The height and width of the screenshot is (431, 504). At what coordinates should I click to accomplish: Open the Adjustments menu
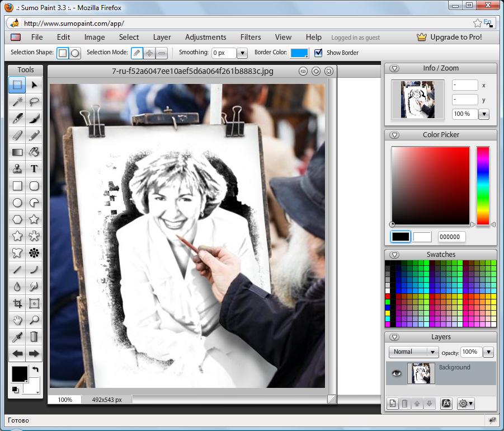[205, 38]
